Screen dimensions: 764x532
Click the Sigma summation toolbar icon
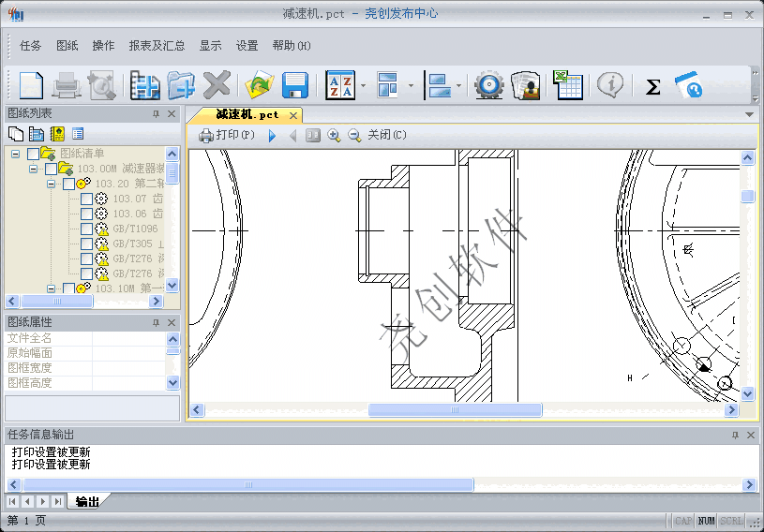pyautogui.click(x=653, y=87)
